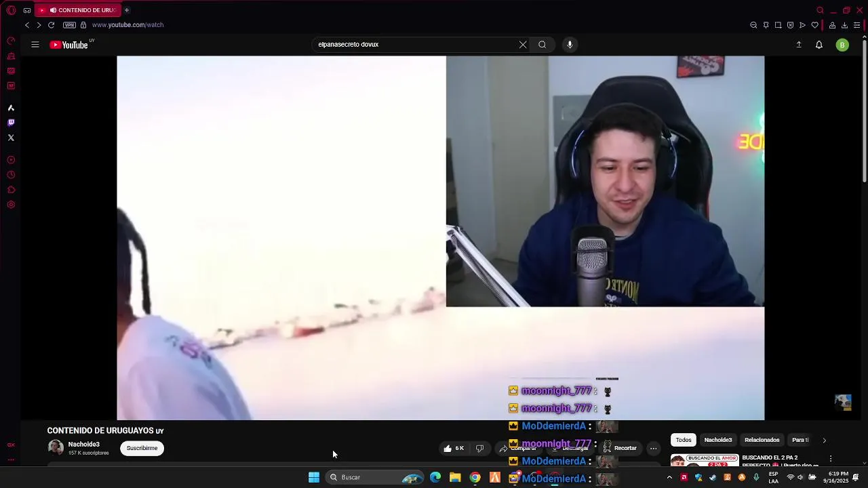The image size is (868, 488).
Task: Open the Create upload icon
Action: tap(799, 45)
